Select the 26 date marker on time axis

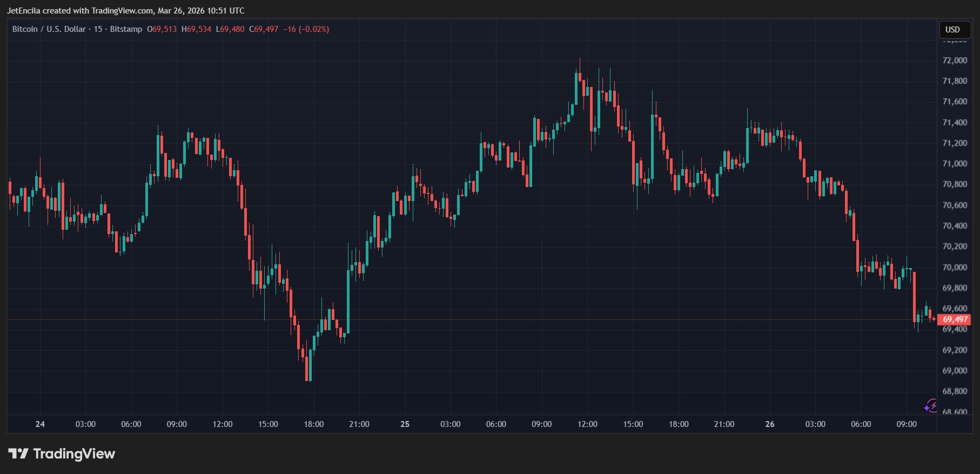click(770, 424)
